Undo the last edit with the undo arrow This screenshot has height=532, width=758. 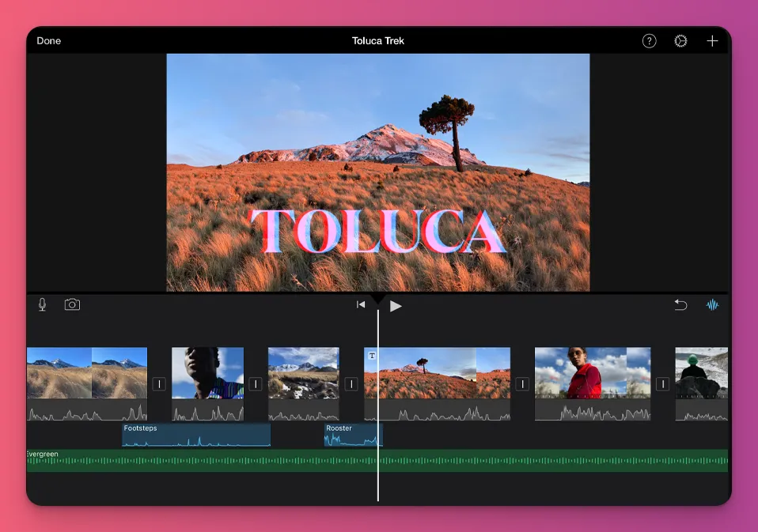click(680, 304)
